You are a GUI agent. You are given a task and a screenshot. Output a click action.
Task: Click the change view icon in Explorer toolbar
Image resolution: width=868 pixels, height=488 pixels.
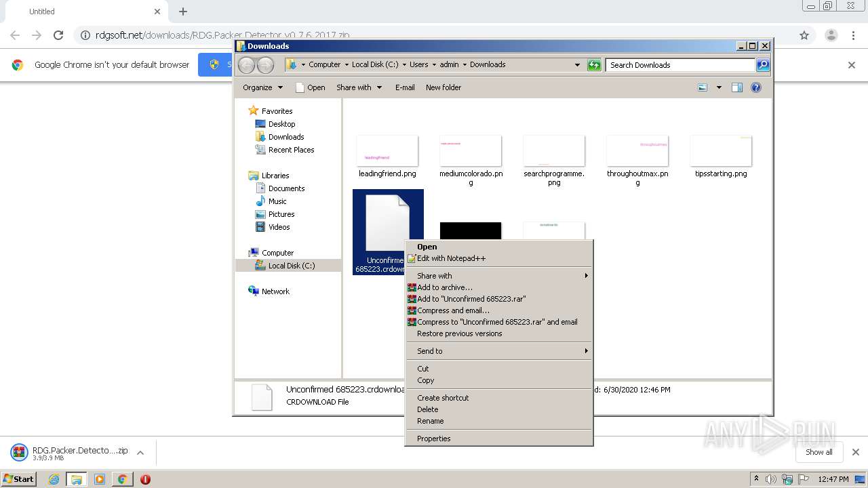pos(703,87)
